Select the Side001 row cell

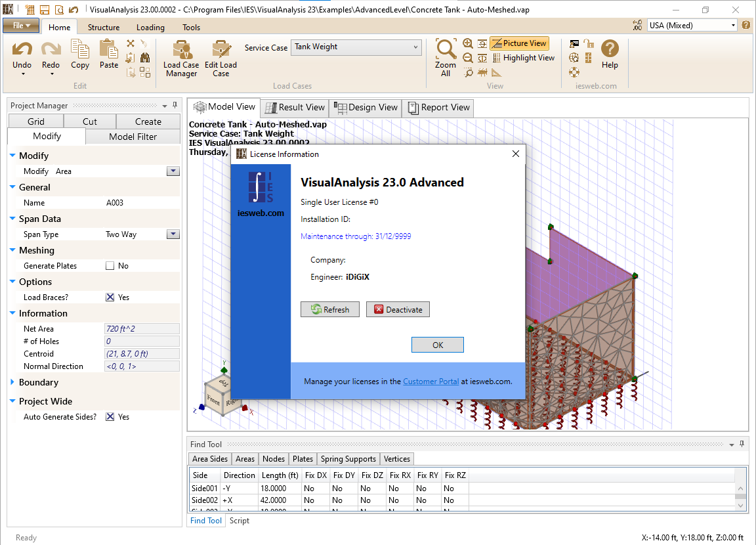pyautogui.click(x=205, y=488)
